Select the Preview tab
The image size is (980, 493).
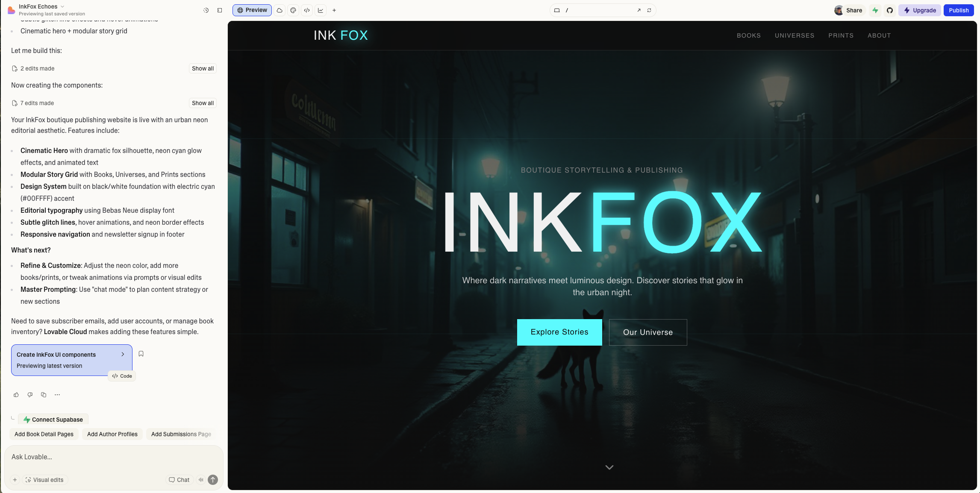click(252, 10)
